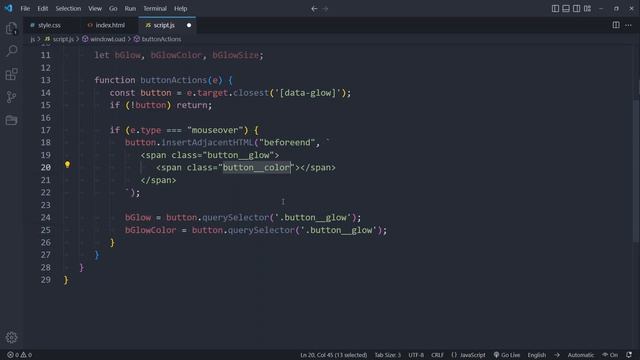Click "mouseover" string on line 17
Viewport: 640px width, 360px height.
(x=215, y=130)
